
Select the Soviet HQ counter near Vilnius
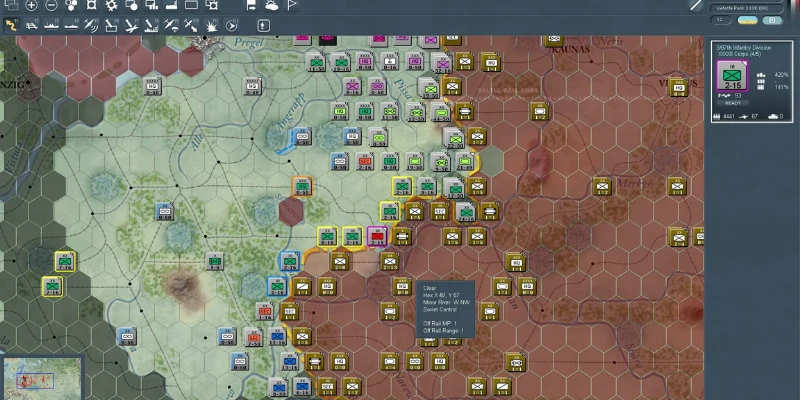678,87
